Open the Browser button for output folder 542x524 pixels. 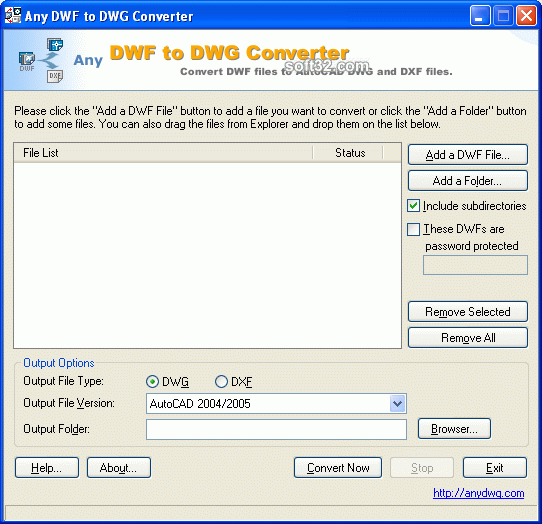(x=454, y=429)
